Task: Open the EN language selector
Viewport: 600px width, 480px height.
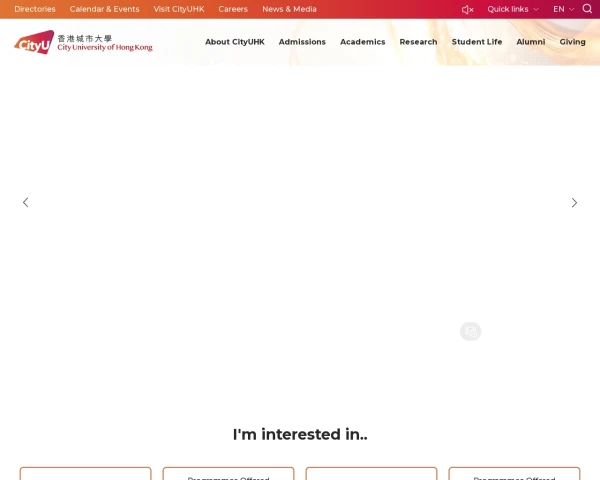Action: (563, 9)
